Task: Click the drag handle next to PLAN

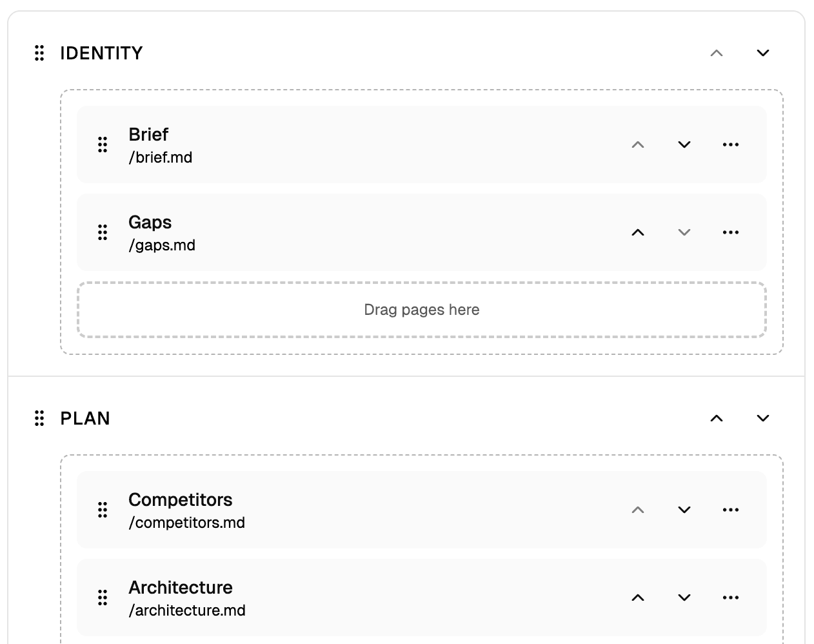Action: [39, 418]
